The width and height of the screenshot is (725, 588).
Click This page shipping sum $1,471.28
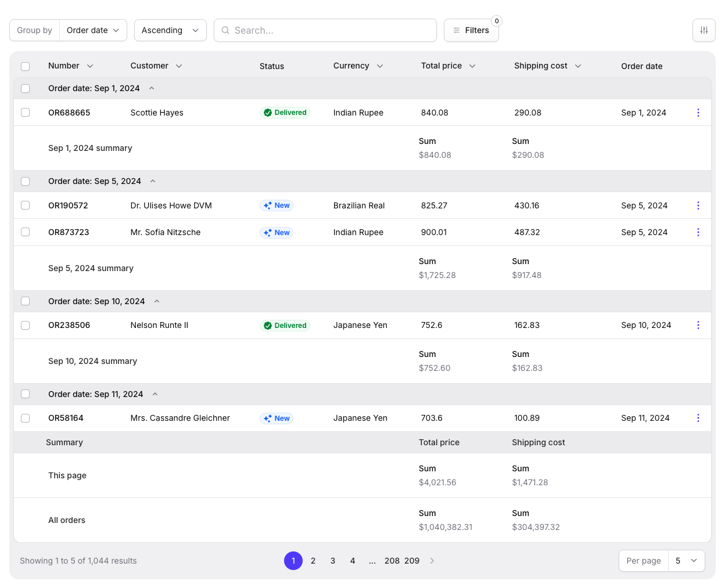tap(530, 482)
